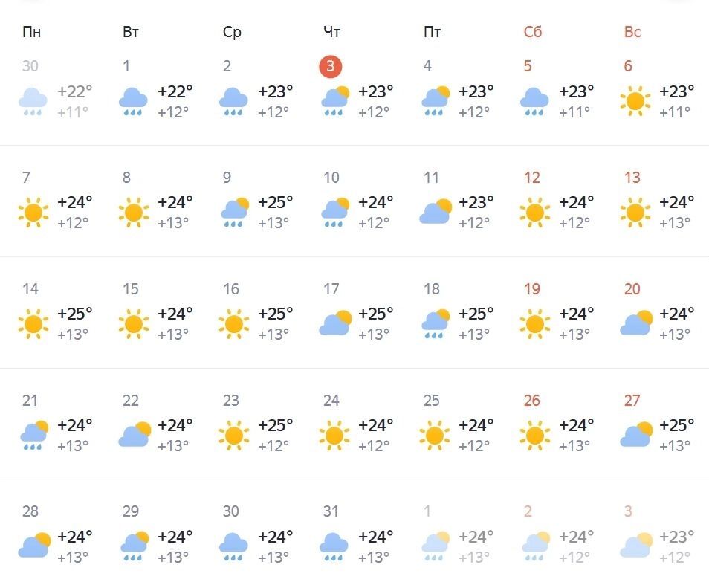Screen dimensions: 709x588
Task: Click the rain with sun icon for day 18
Action: [435, 324]
